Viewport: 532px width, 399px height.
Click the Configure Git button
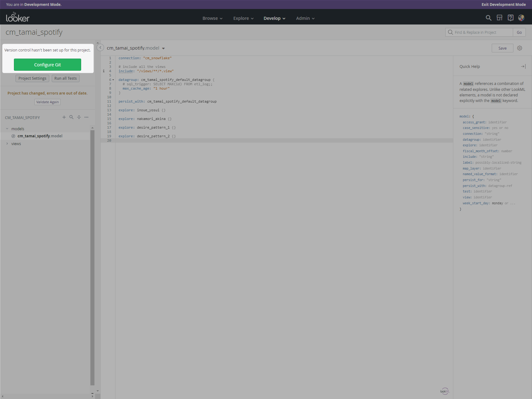[x=47, y=64]
